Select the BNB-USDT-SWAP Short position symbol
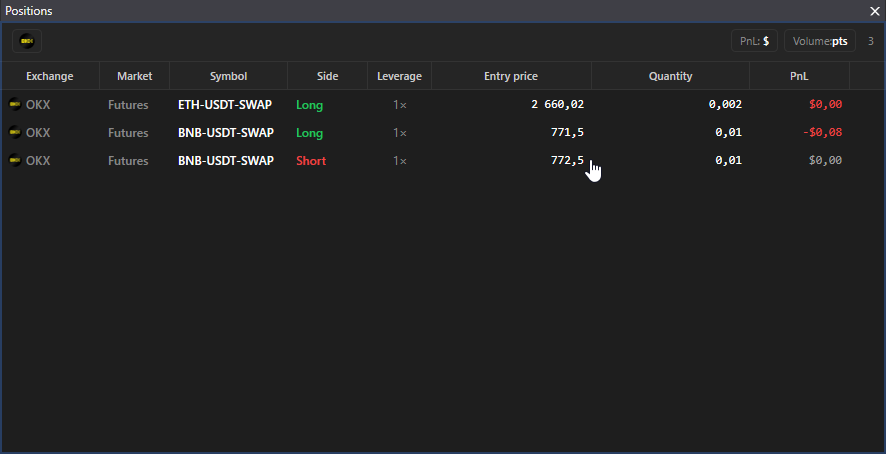Viewport: 886px width, 454px height. pyautogui.click(x=226, y=161)
